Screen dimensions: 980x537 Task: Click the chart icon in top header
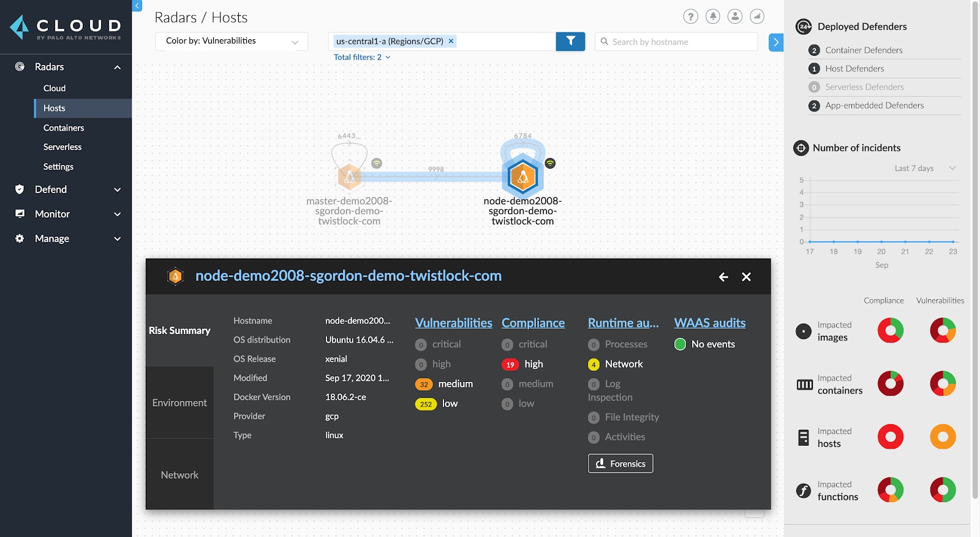tap(757, 17)
